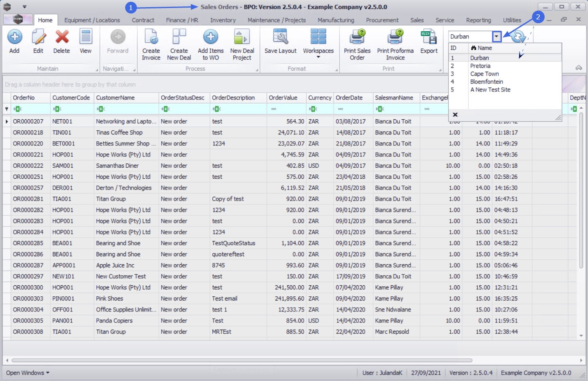Switch to the Inventory ribbon tab
This screenshot has width=588, height=381.
point(223,20)
